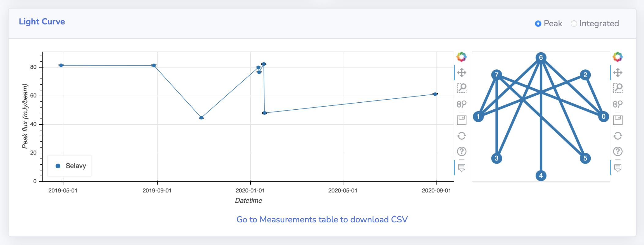Click Save icon for the light curve plot
Screen dimensions: 644x245
[462, 120]
